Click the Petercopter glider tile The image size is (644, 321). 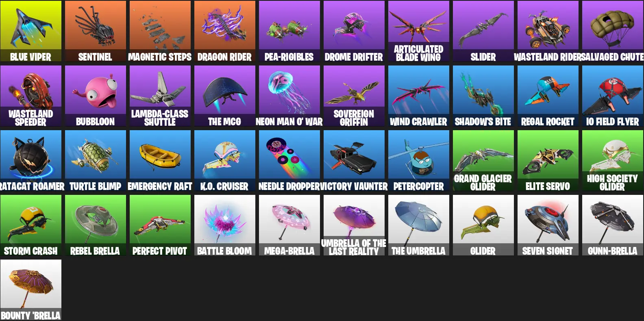(x=419, y=161)
